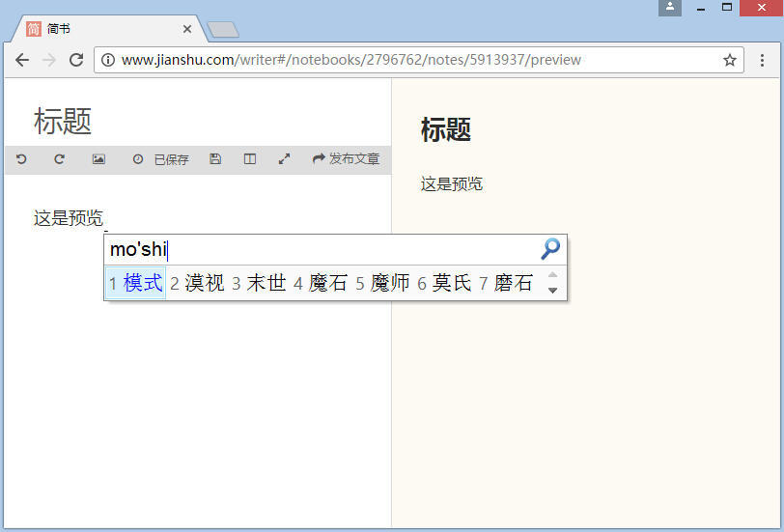Click the 已保存 saved status label
The image size is (784, 532).
(172, 159)
